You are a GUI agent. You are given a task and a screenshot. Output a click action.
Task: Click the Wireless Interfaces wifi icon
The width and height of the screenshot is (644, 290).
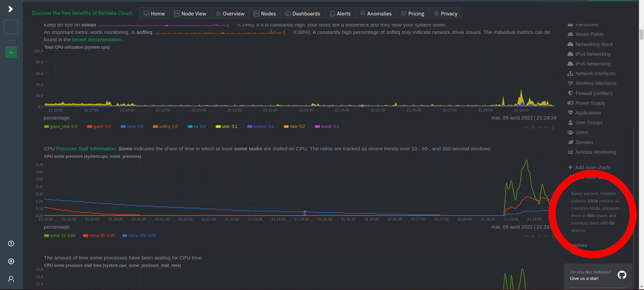570,83
